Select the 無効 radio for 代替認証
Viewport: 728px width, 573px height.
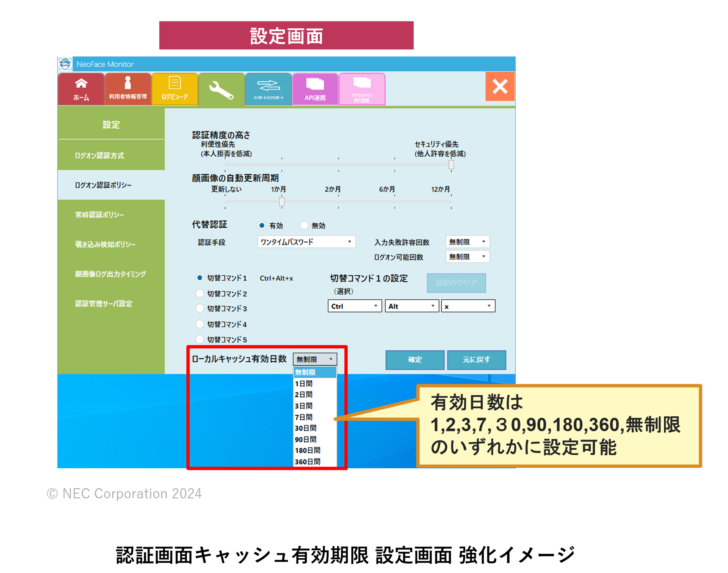304,225
